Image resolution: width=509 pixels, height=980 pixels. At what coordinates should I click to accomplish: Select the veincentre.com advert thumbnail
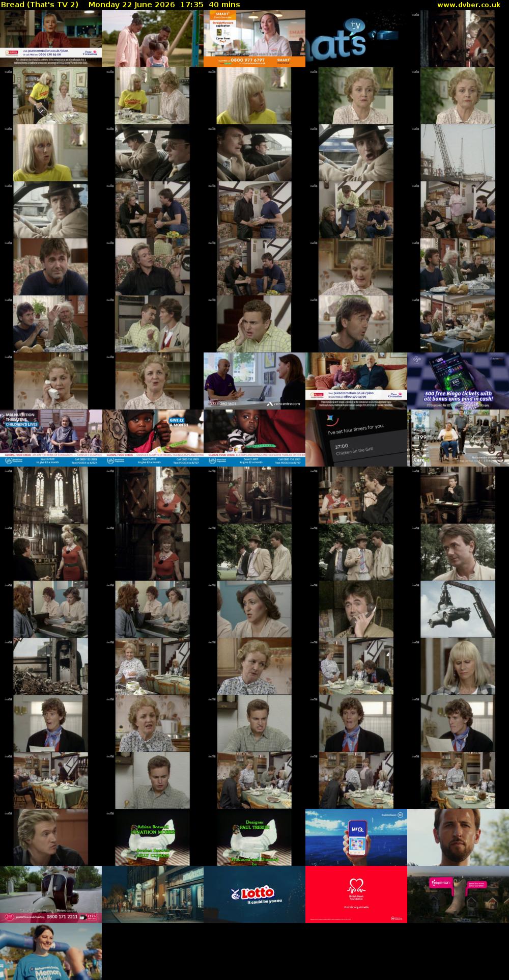(254, 381)
